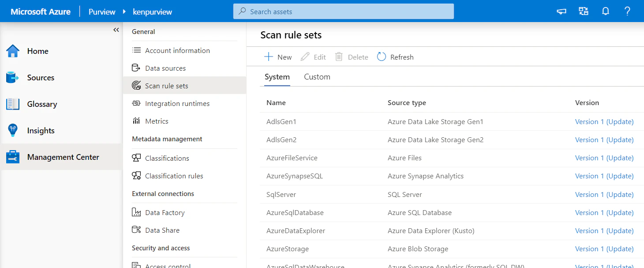This screenshot has height=268, width=644.
Task: Open Integration runtimes menu item
Action: coord(184,103)
